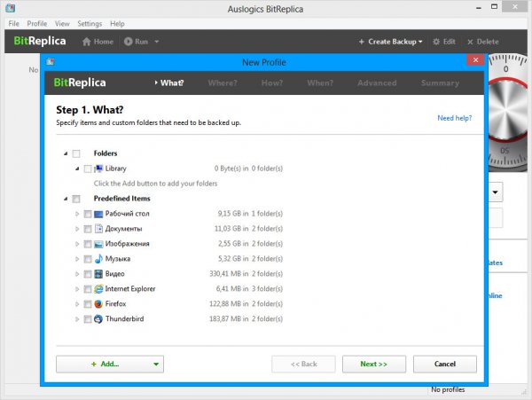
Task: Open the Run dropdown arrow
Action: 156,42
